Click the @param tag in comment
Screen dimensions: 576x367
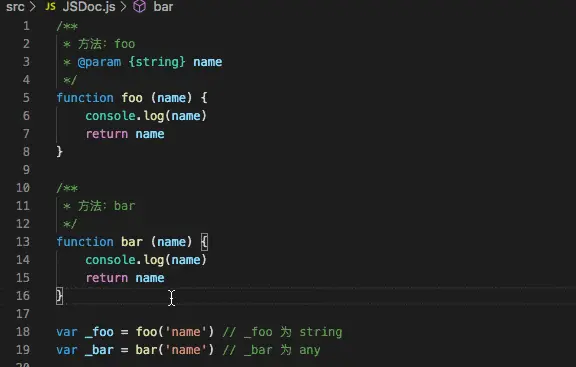(99, 62)
